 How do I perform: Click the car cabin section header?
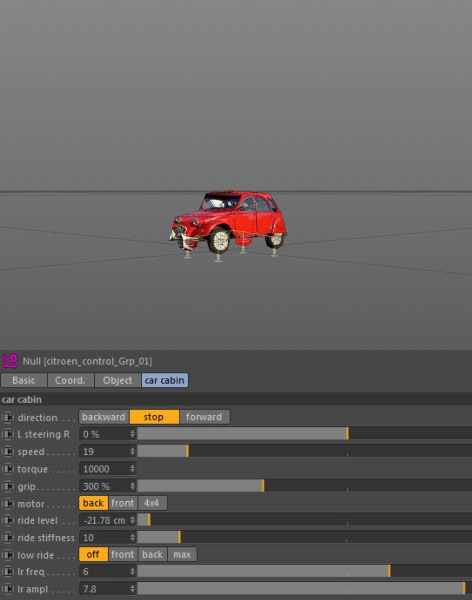tap(236, 399)
